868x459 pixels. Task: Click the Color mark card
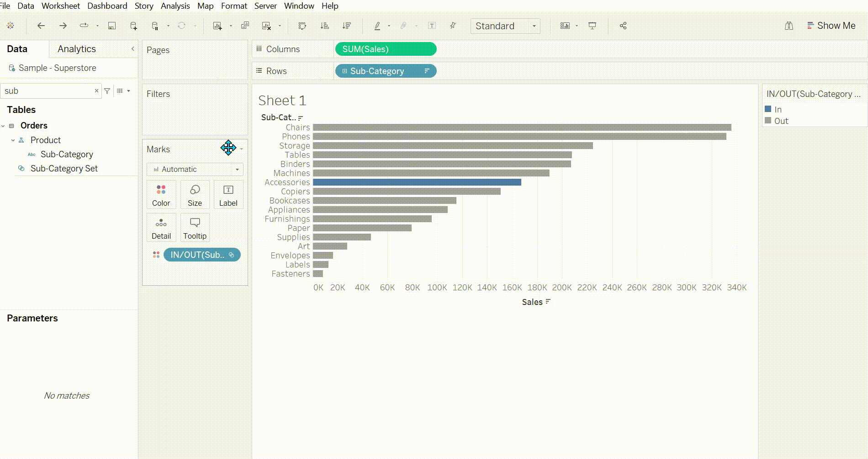pyautogui.click(x=161, y=195)
